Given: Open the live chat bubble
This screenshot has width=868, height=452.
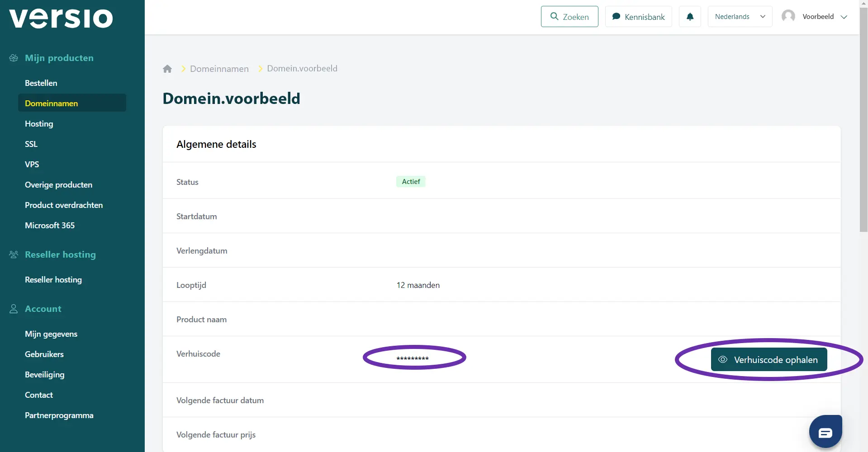Looking at the screenshot, I should [x=825, y=432].
